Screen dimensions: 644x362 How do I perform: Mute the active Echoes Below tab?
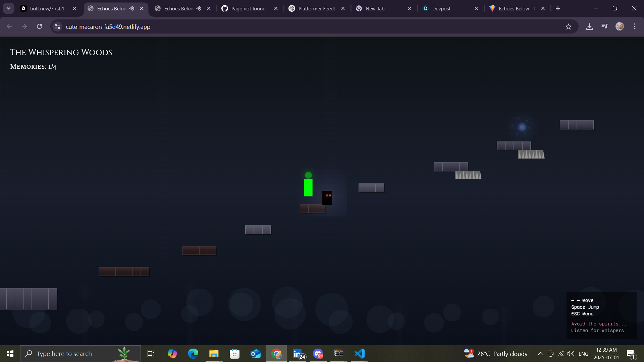click(x=132, y=8)
